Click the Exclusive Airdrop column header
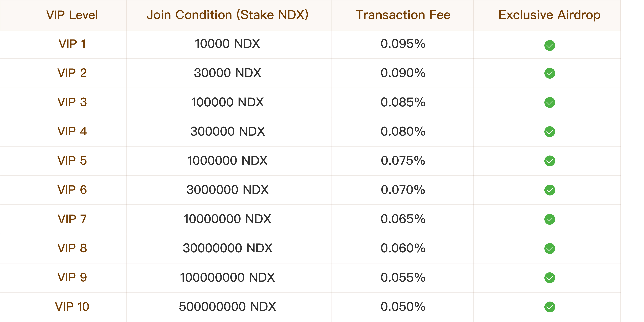This screenshot has height=322, width=644. click(x=549, y=15)
